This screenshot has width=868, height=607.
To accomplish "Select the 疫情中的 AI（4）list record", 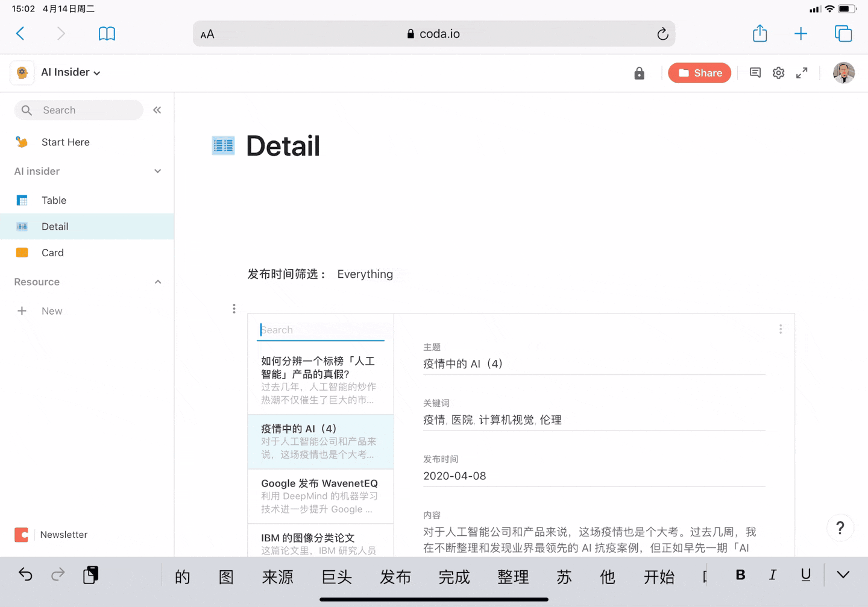I will (x=321, y=442).
